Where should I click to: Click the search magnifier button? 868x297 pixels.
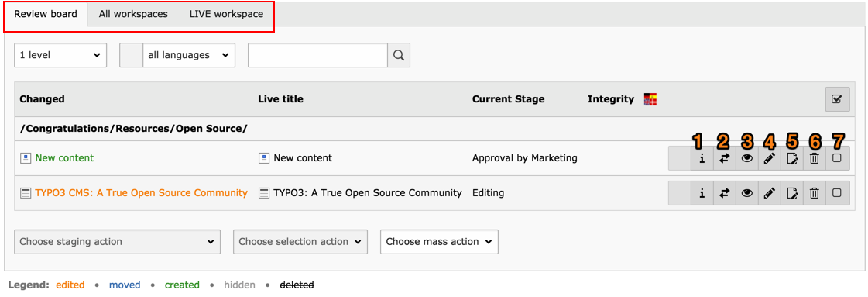(399, 55)
